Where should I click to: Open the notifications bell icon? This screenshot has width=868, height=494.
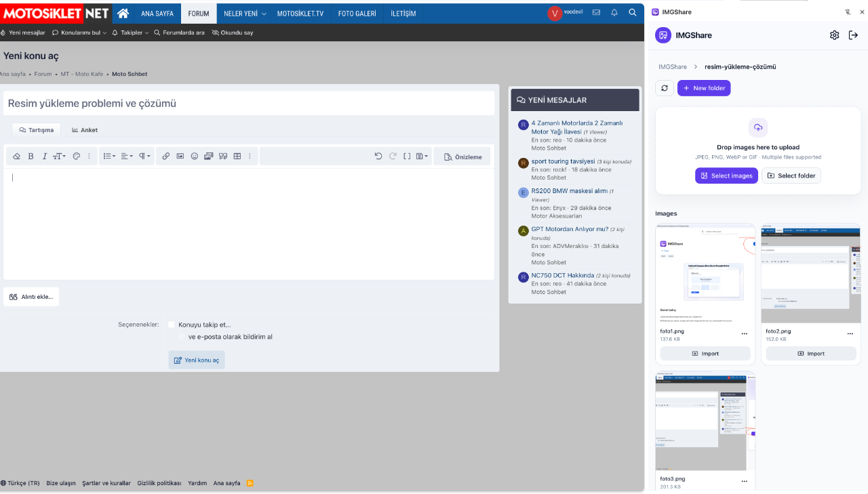coord(614,13)
